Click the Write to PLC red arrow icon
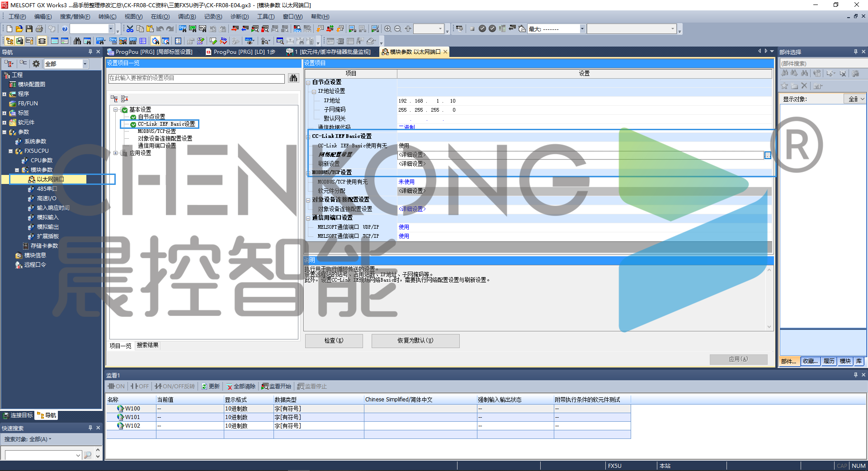The image size is (868, 471). (x=235, y=29)
